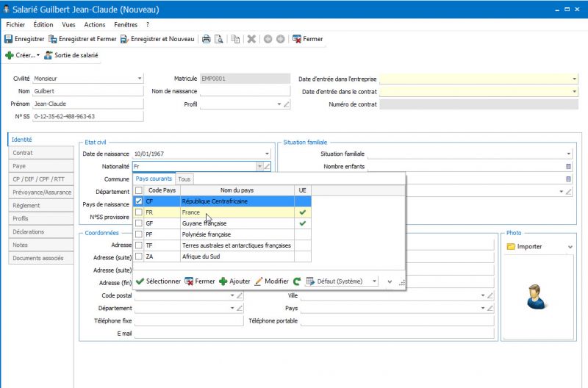Click pencil icon beside Ville
Image resolution: width=588 pixels, height=388 pixels.
(490, 296)
